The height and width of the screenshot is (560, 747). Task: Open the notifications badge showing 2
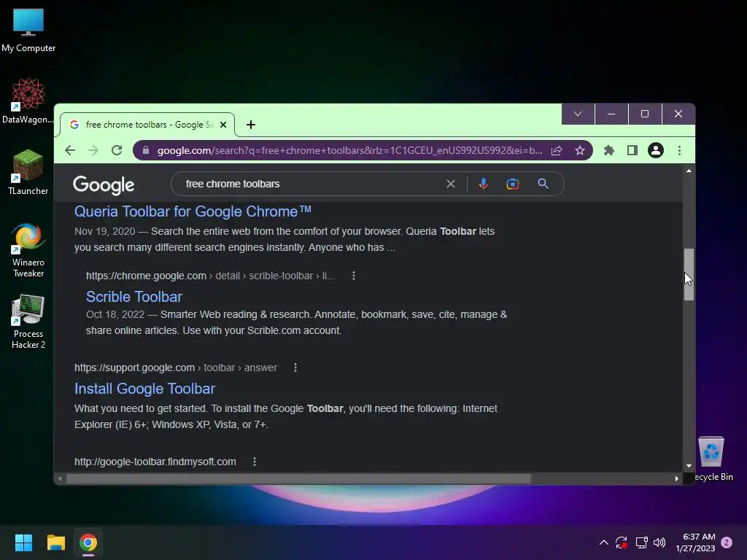(727, 542)
